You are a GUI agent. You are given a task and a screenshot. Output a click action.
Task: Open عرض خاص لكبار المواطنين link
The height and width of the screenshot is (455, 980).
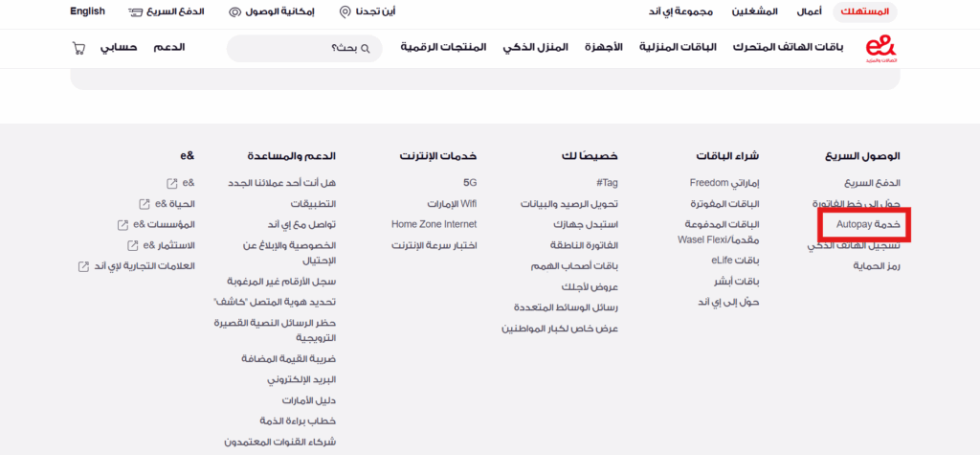(560, 328)
